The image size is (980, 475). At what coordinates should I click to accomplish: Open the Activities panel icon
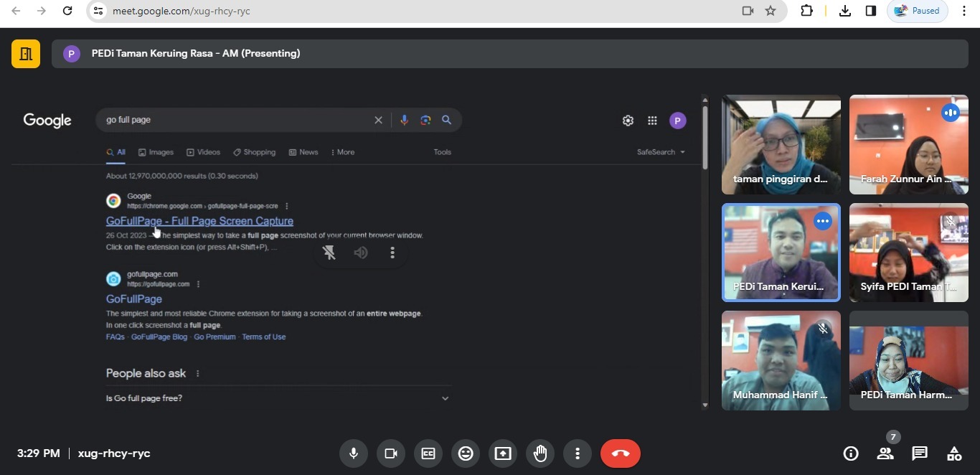(x=953, y=453)
